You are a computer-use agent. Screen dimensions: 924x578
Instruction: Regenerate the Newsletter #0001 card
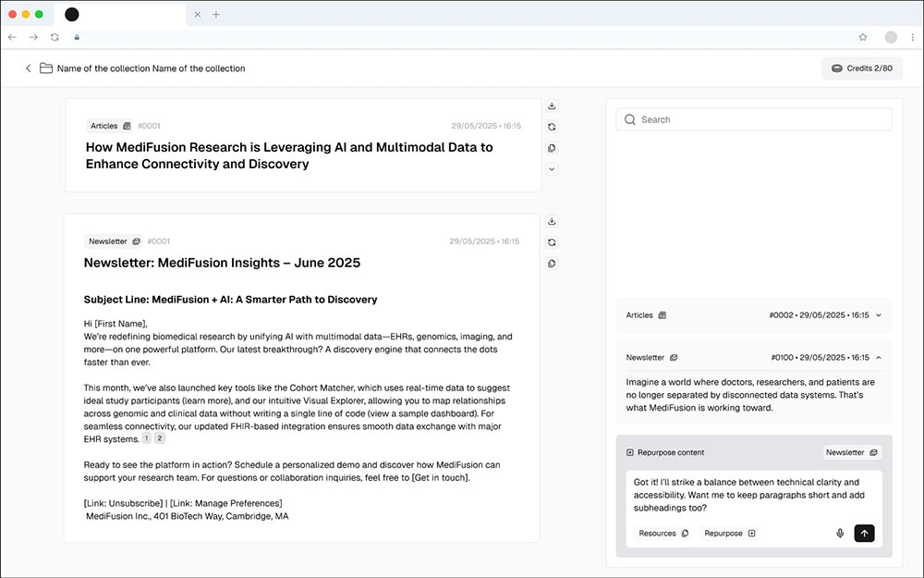pos(552,242)
